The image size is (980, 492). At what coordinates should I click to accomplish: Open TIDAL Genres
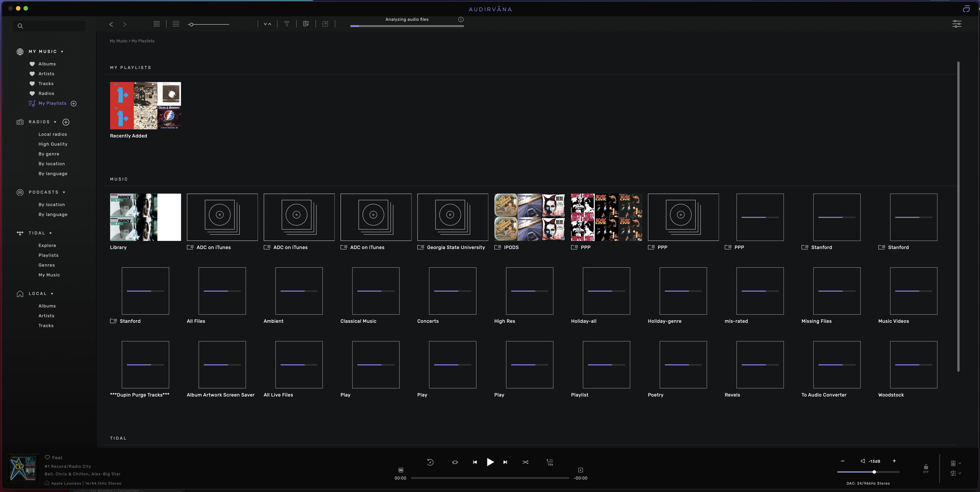coord(46,265)
